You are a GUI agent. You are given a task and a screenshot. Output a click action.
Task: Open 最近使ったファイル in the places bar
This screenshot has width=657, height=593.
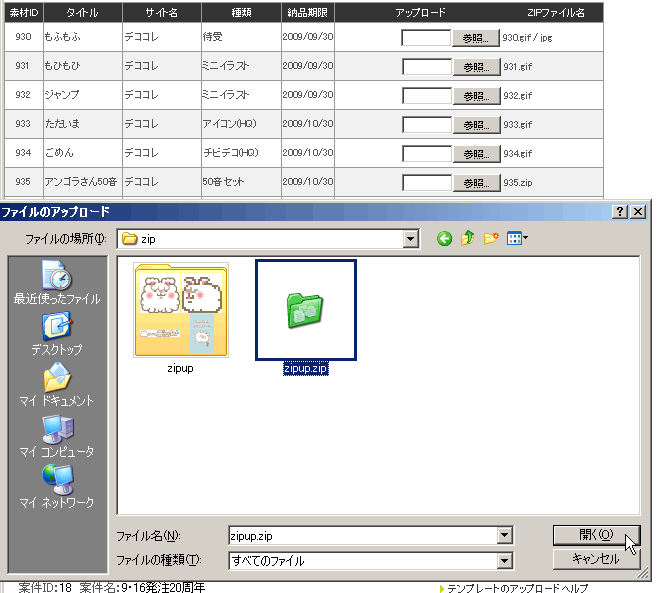(x=56, y=282)
